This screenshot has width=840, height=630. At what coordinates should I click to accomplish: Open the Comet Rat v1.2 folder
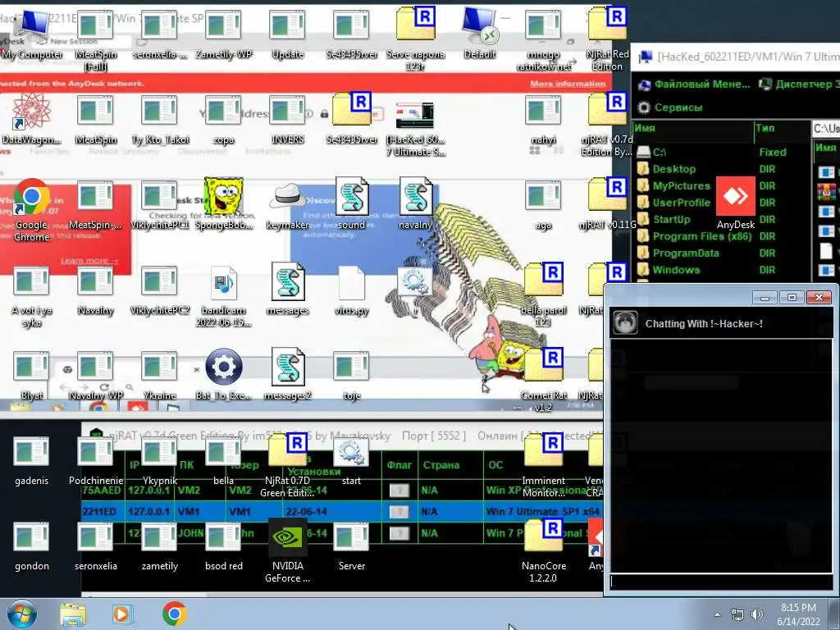click(x=543, y=380)
